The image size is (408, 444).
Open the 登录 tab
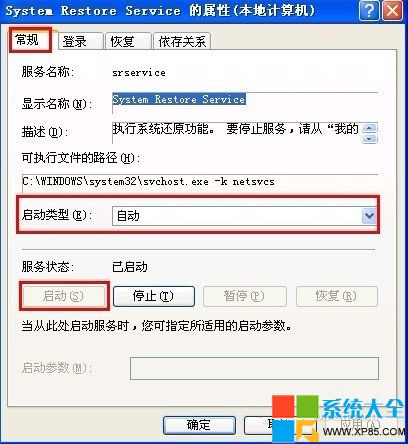80,42
